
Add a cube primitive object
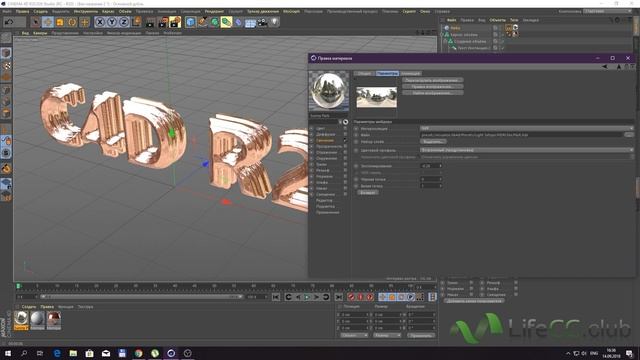[x=190, y=22]
